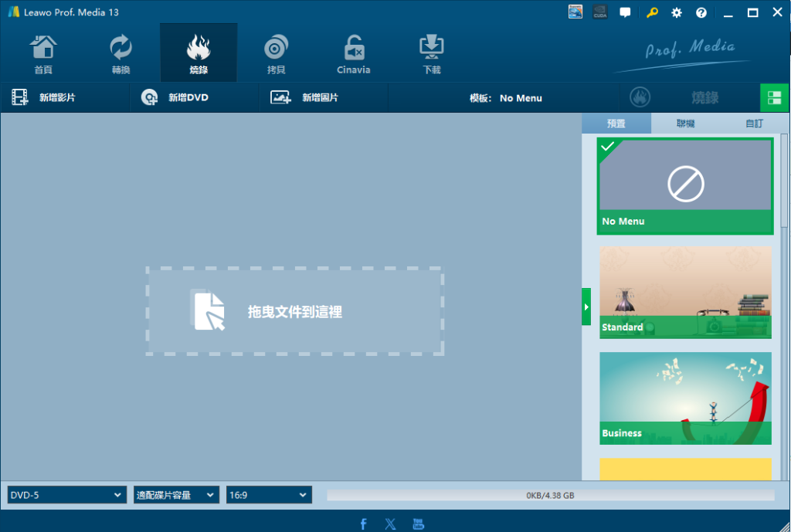This screenshot has width=791, height=532.
Task: Select the No Menu template thumbnail
Action: 685,186
